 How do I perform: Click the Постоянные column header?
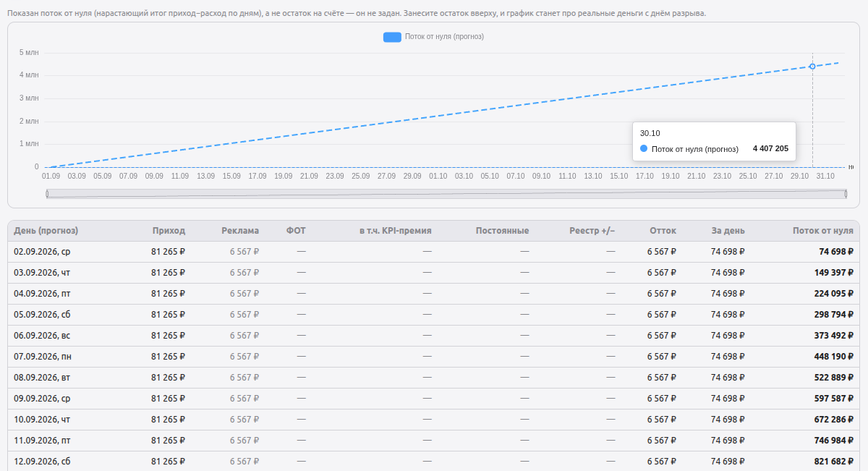click(502, 231)
